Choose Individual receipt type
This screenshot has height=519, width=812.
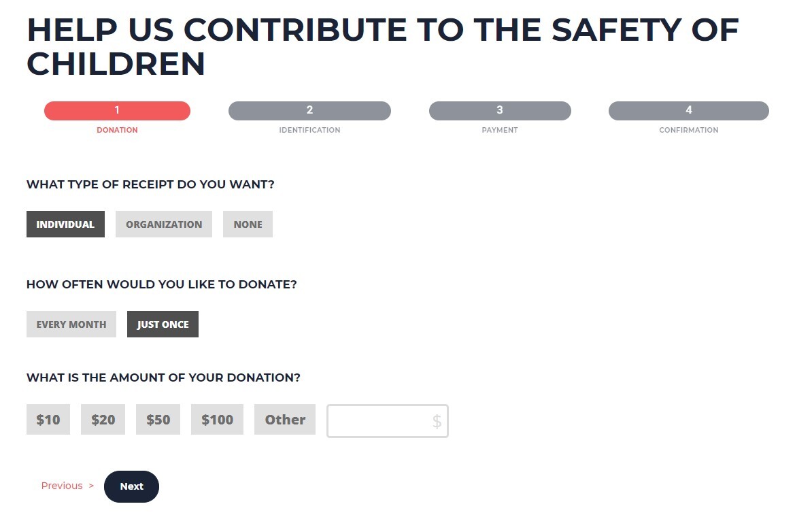click(65, 224)
